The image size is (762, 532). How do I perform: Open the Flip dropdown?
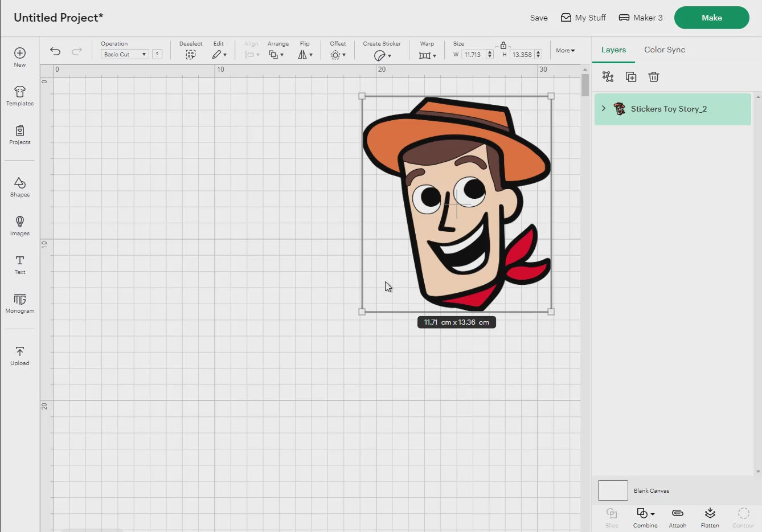click(x=305, y=55)
